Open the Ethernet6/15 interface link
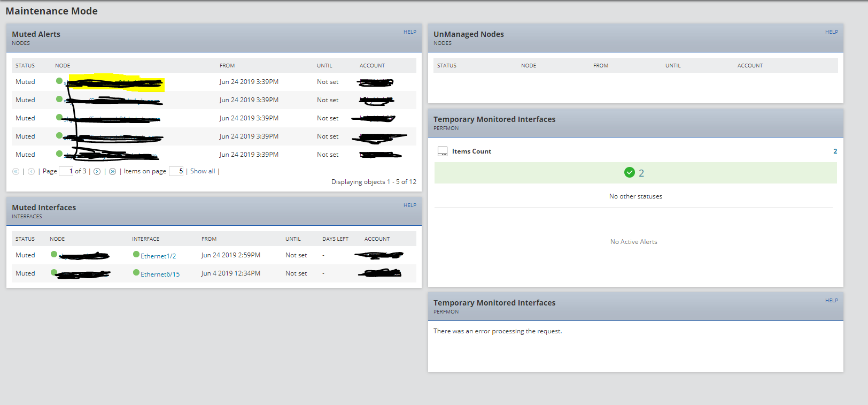 pyautogui.click(x=160, y=274)
